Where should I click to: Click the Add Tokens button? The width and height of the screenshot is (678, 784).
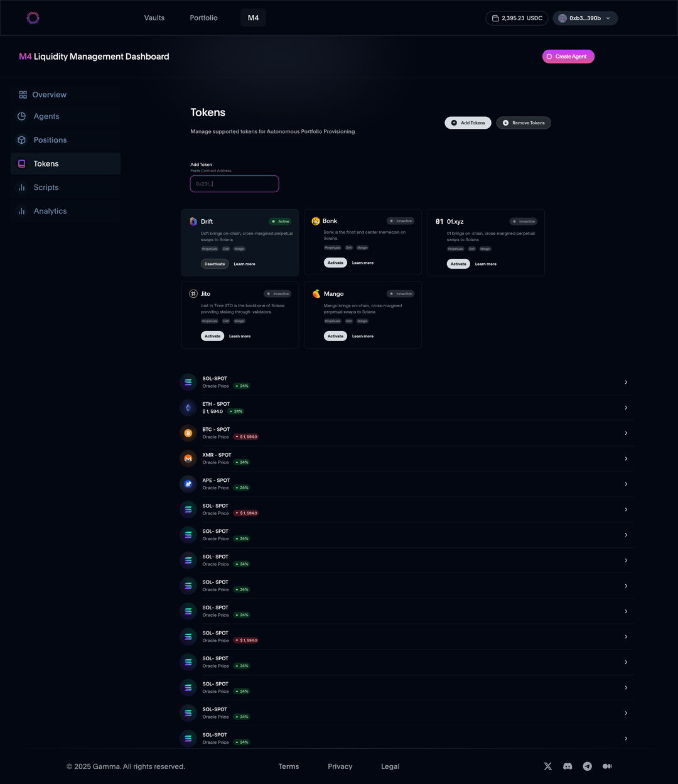pos(468,122)
